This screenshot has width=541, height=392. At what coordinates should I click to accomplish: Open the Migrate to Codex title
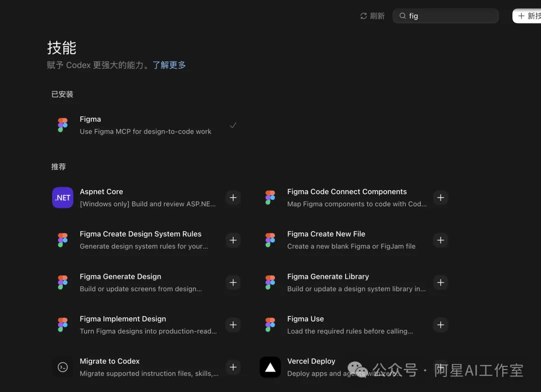tap(110, 361)
